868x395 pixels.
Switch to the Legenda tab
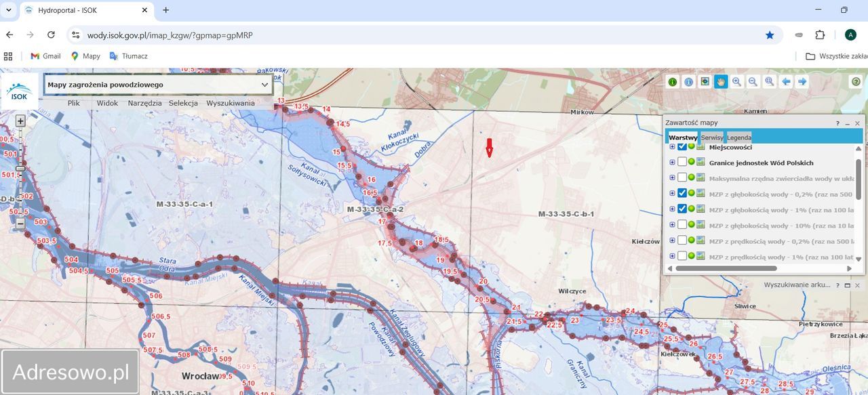click(739, 137)
